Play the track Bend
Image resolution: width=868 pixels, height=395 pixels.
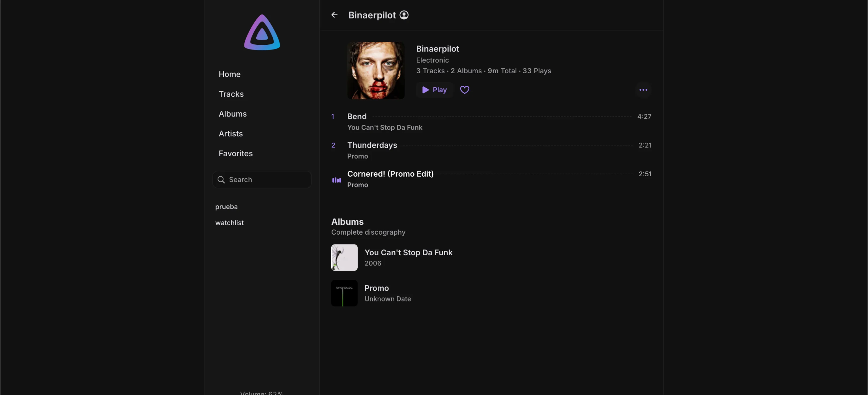pyautogui.click(x=357, y=117)
